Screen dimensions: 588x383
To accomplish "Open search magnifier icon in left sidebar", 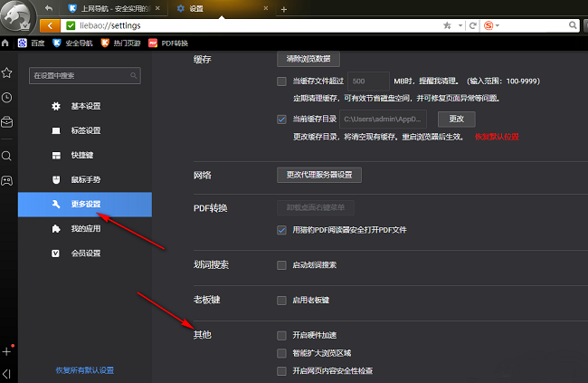I will [x=6, y=156].
